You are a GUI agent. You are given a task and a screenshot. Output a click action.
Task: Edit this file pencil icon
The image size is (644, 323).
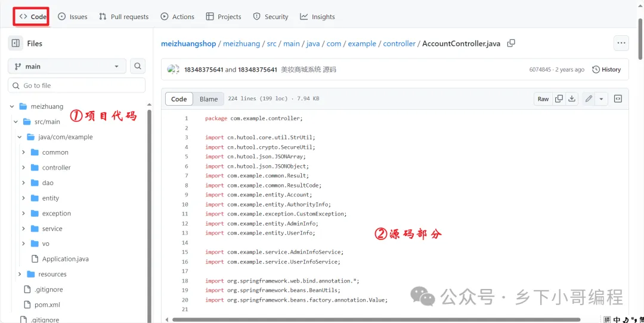(589, 99)
